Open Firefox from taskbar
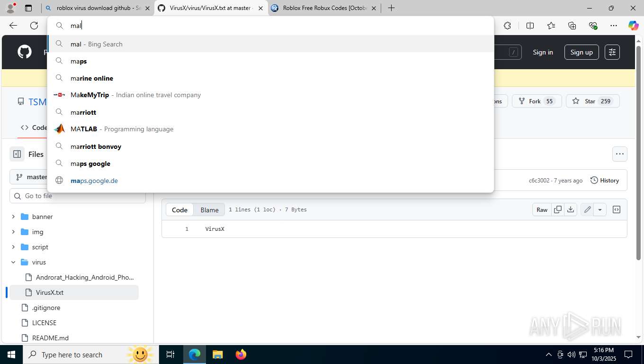This screenshot has height=364, width=644. (x=241, y=355)
